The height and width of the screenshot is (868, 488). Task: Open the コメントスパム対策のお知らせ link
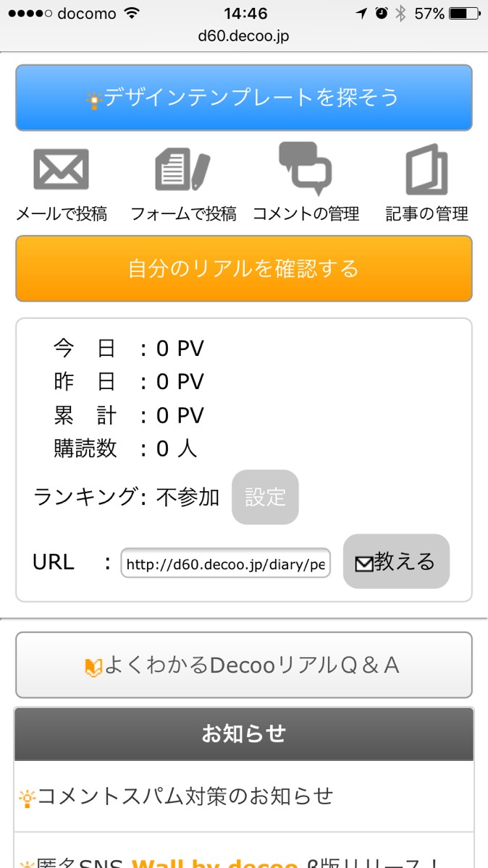click(x=185, y=796)
